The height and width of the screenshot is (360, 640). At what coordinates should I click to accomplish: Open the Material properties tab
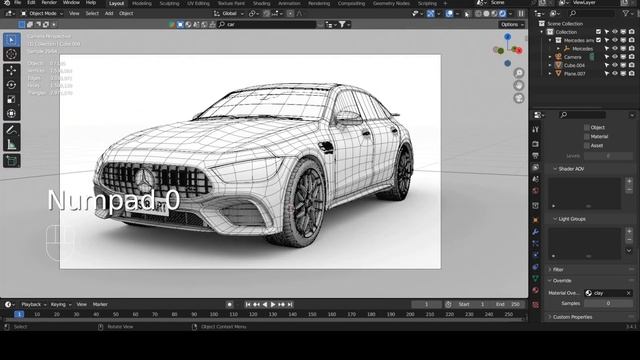pos(536,290)
